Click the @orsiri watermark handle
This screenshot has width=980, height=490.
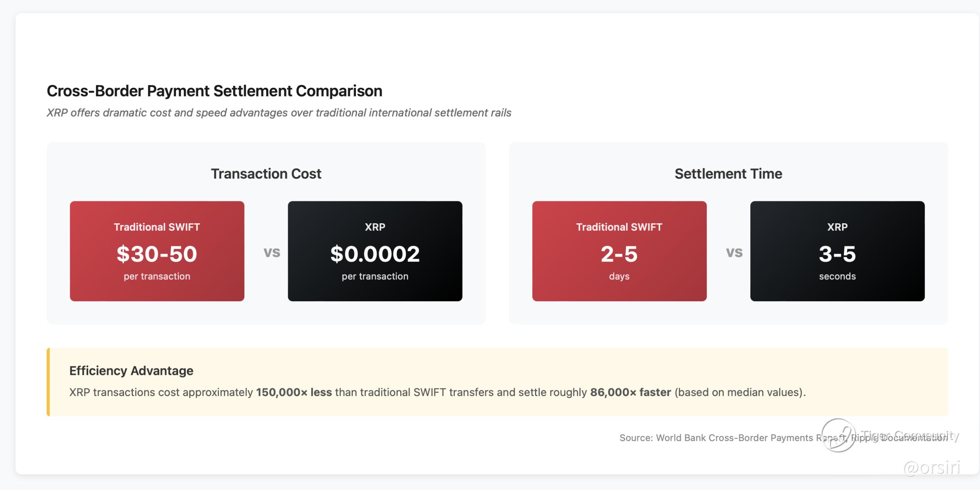932,467
